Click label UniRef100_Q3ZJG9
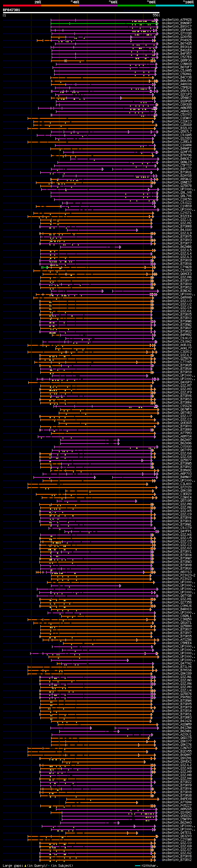The width and height of the screenshot is (197, 868). pos(177,846)
